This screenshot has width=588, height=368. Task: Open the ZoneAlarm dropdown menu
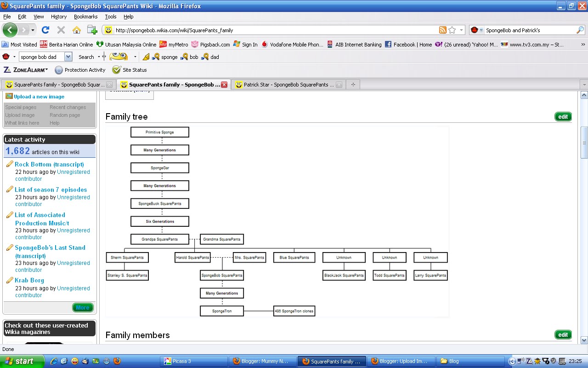26,70
